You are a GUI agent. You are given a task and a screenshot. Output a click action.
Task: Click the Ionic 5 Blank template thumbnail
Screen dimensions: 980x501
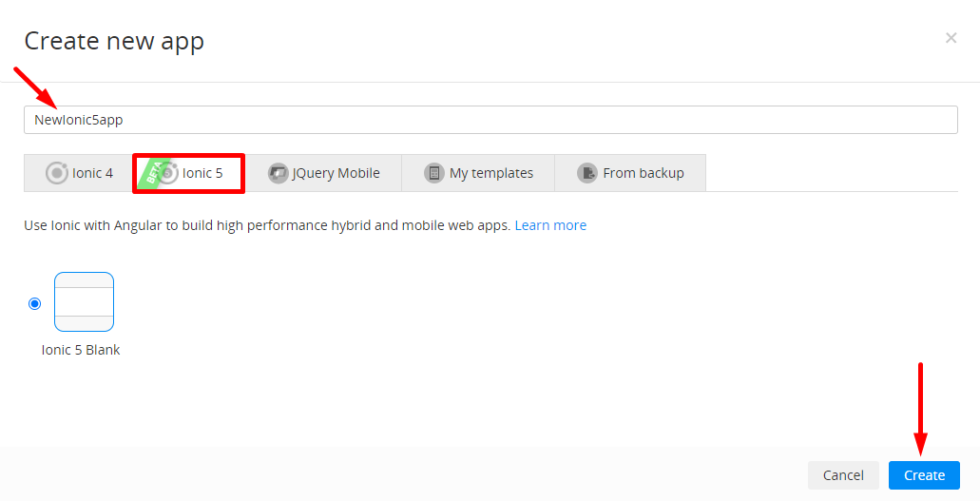[85, 301]
